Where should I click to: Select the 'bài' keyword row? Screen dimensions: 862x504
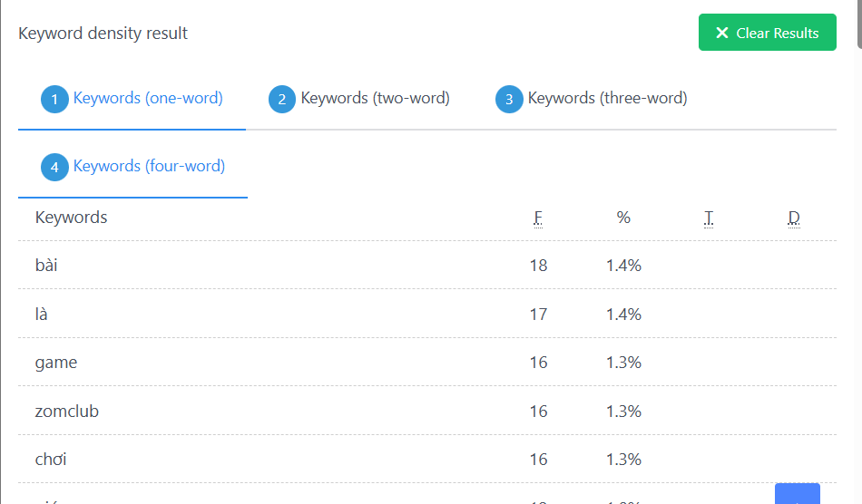[427, 266]
